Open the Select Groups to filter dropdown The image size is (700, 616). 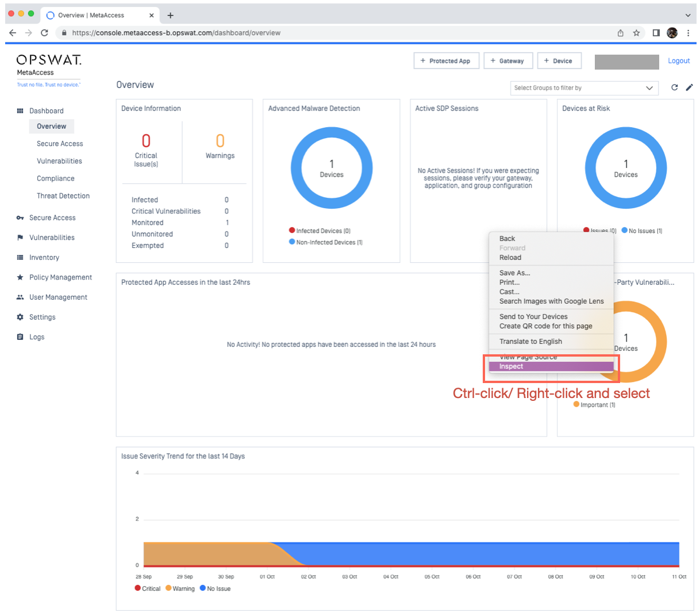tap(583, 88)
